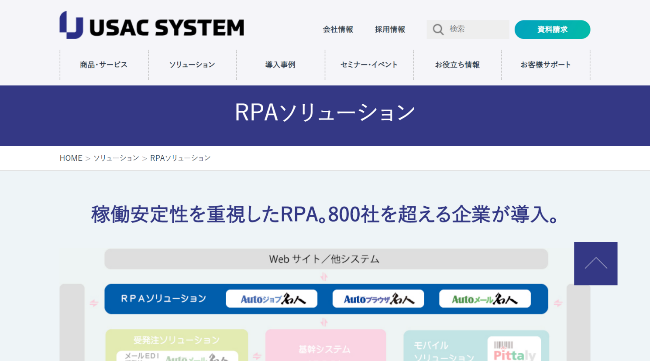Open the 商品・サービス menu
650x361 pixels.
(104, 65)
